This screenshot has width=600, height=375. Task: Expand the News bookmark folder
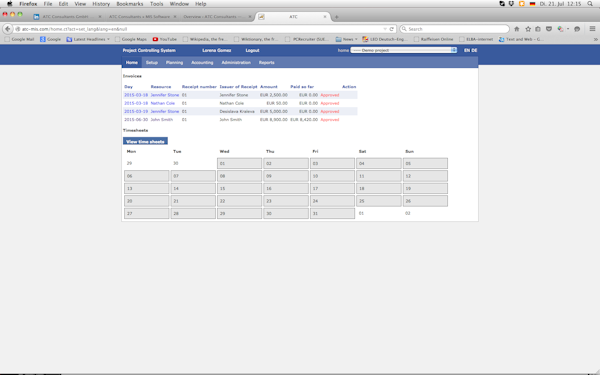point(346,39)
